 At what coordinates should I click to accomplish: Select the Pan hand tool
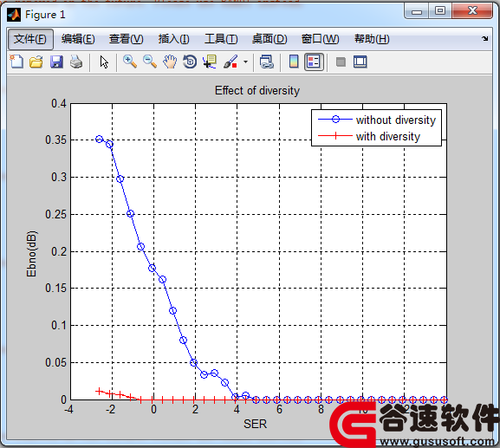170,62
